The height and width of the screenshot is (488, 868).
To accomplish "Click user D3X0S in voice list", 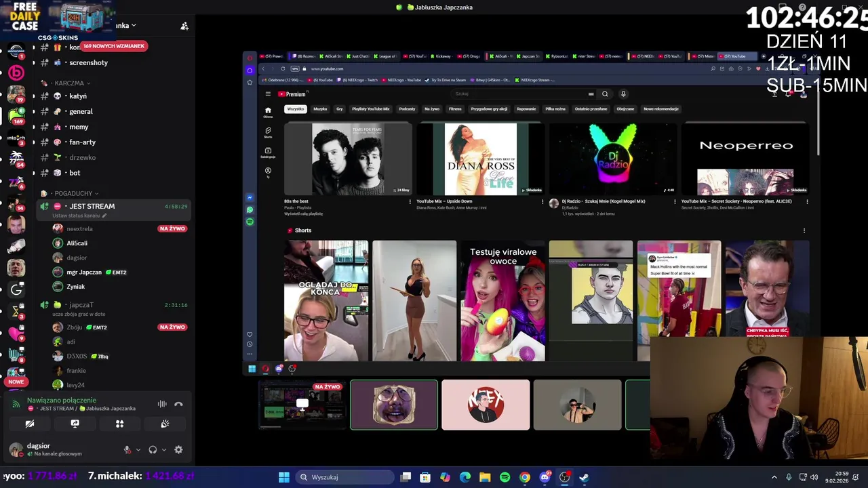I will [x=77, y=357].
